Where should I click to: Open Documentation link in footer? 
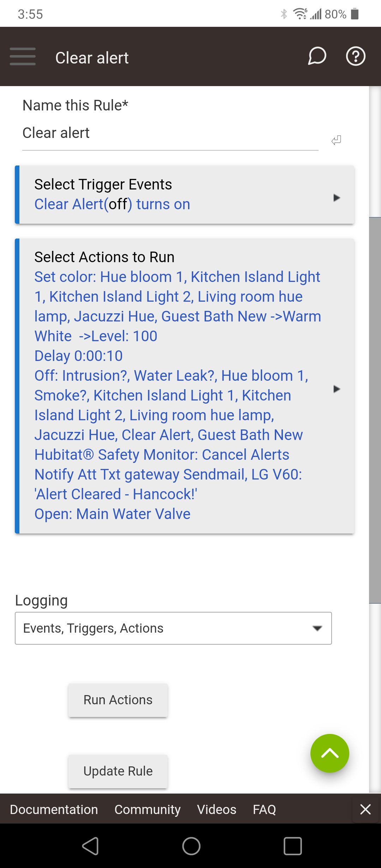coord(54,809)
